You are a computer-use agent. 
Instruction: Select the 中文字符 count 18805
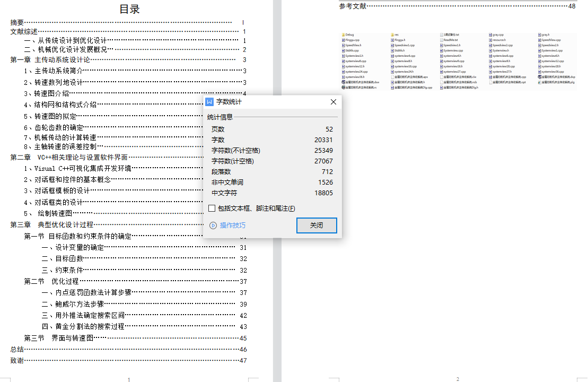pos(323,193)
